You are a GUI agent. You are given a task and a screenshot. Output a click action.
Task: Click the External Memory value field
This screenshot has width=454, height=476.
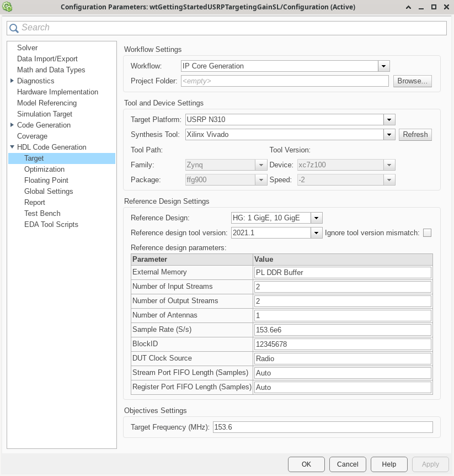pos(343,272)
